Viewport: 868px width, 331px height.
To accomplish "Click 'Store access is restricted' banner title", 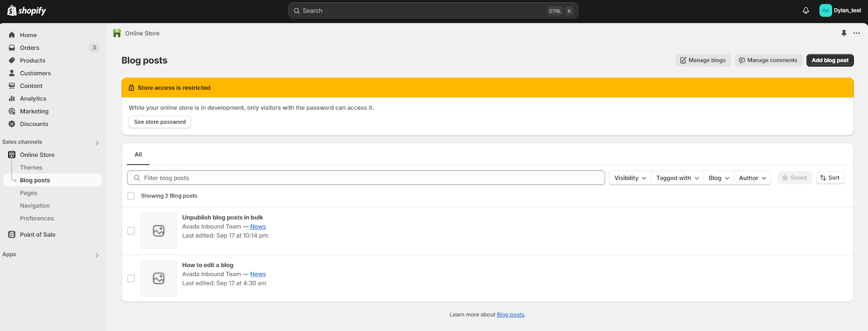I will [174, 87].
